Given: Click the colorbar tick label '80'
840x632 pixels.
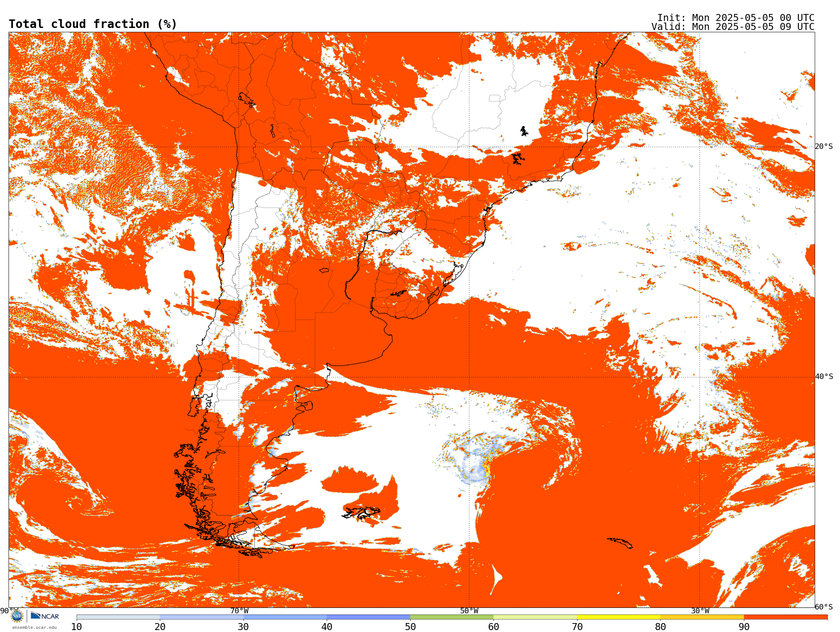Looking at the screenshot, I should point(660,627).
